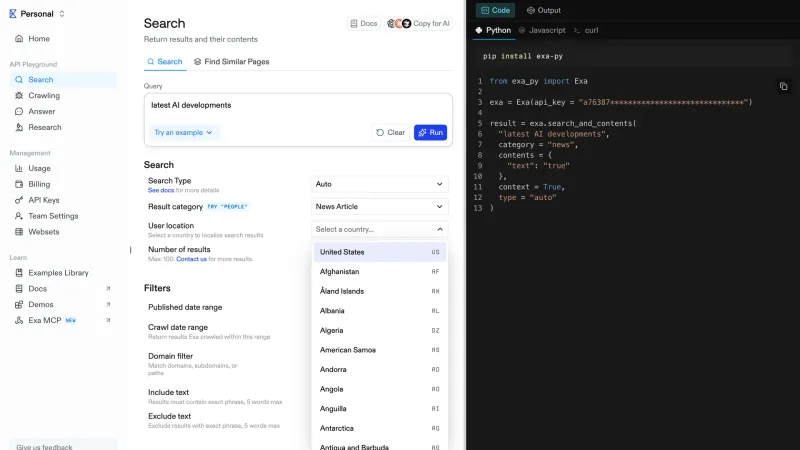This screenshot has height=450, width=800.
Task: Click the Exa logo icon beside Personal
Action: coord(13,14)
